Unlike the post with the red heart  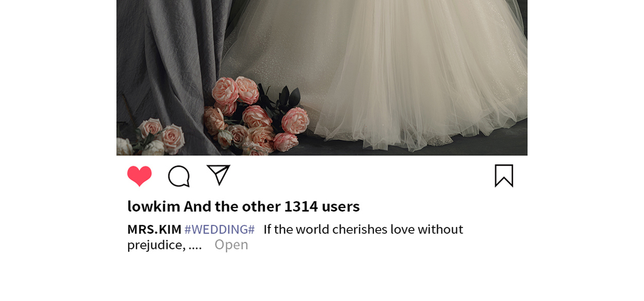[x=140, y=176]
